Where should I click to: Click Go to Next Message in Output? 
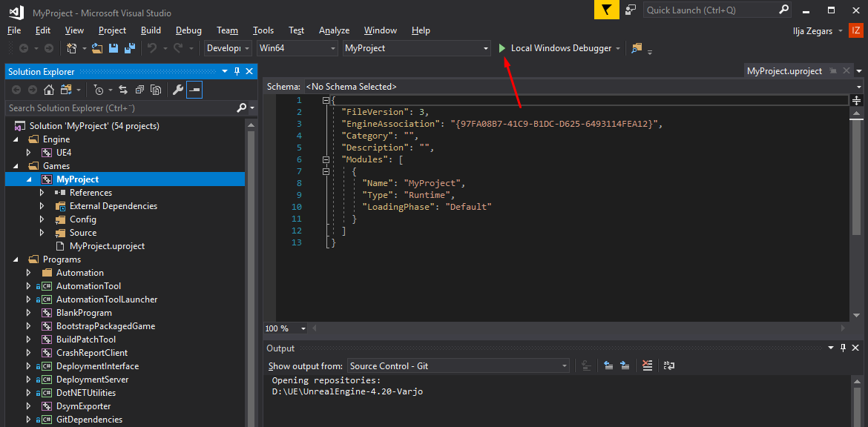pos(625,365)
